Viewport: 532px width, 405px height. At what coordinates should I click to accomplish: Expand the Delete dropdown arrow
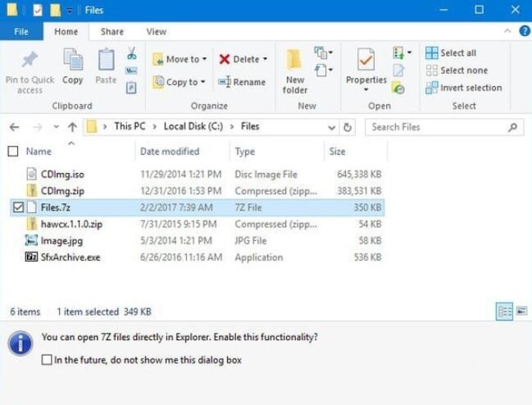[x=265, y=59]
